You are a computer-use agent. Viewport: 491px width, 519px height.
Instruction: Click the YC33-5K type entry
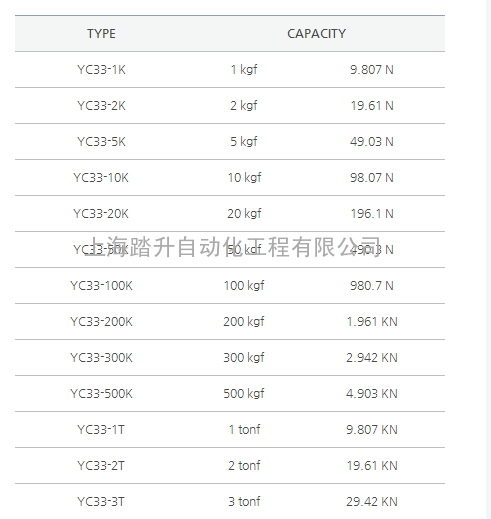(x=101, y=142)
